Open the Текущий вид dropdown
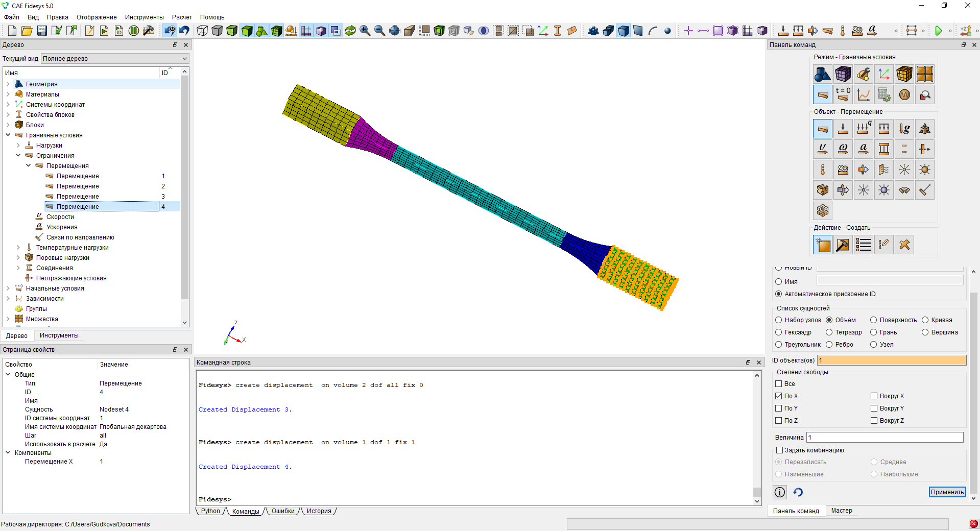The width and height of the screenshot is (980, 531). [115, 59]
